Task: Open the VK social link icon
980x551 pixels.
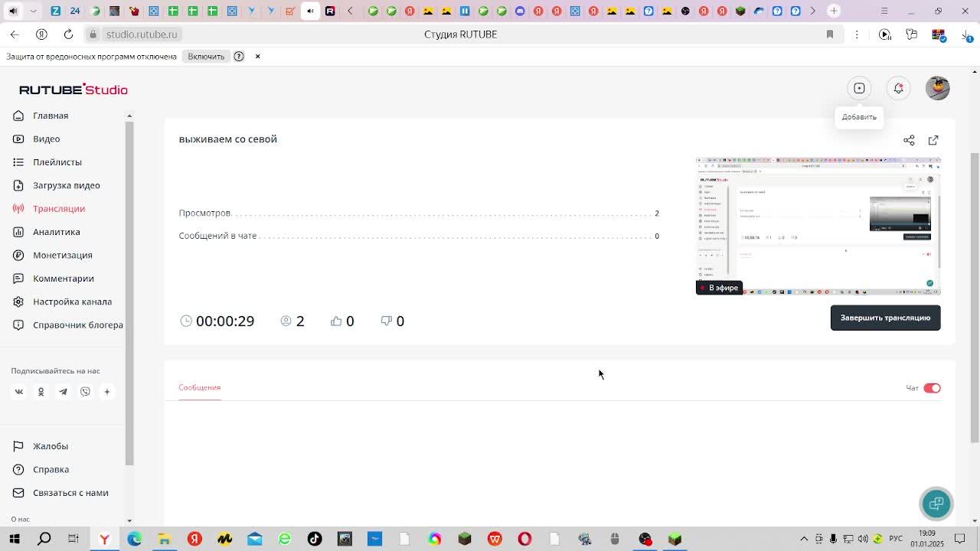Action: (x=19, y=392)
